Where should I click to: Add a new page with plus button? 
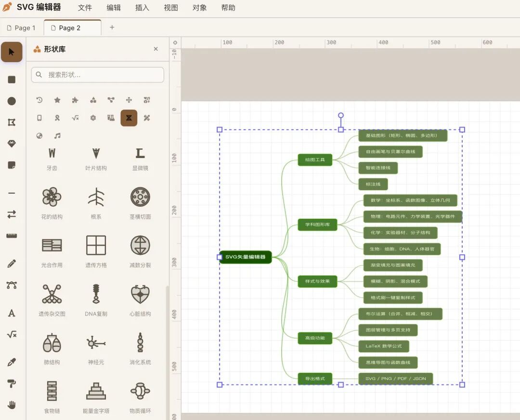point(112,27)
